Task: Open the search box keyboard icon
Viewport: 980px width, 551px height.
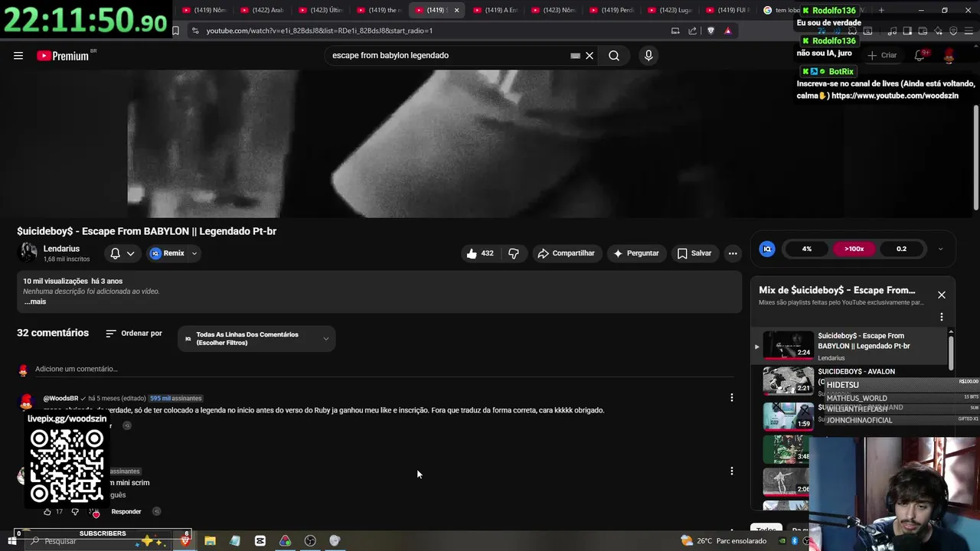Action: coord(575,55)
